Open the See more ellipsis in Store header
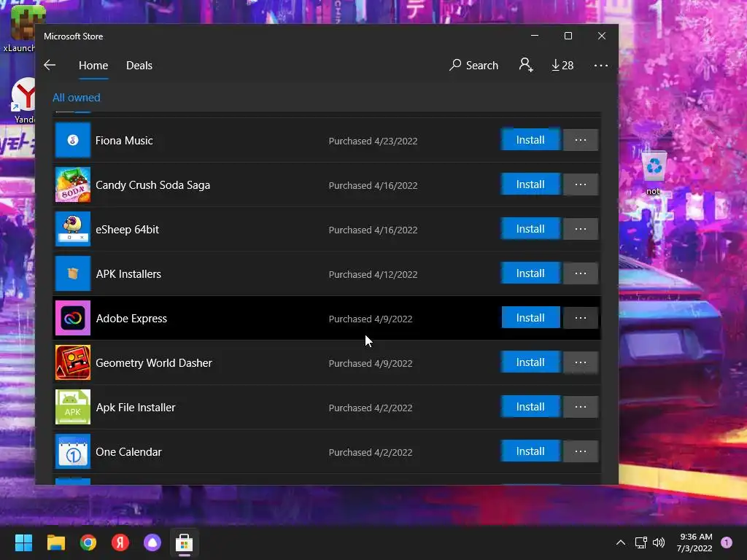 [601, 65]
